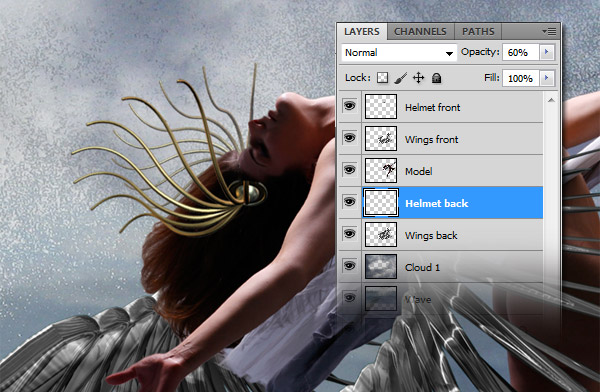The image size is (600, 392).
Task: Click the Cloud 1 layer thumbnail
Action: pos(381,266)
